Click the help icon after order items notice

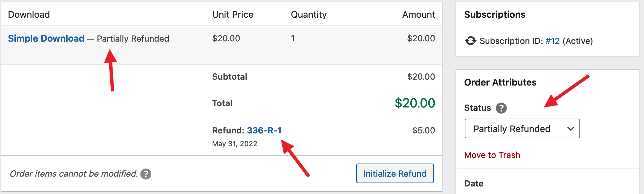click(x=146, y=175)
